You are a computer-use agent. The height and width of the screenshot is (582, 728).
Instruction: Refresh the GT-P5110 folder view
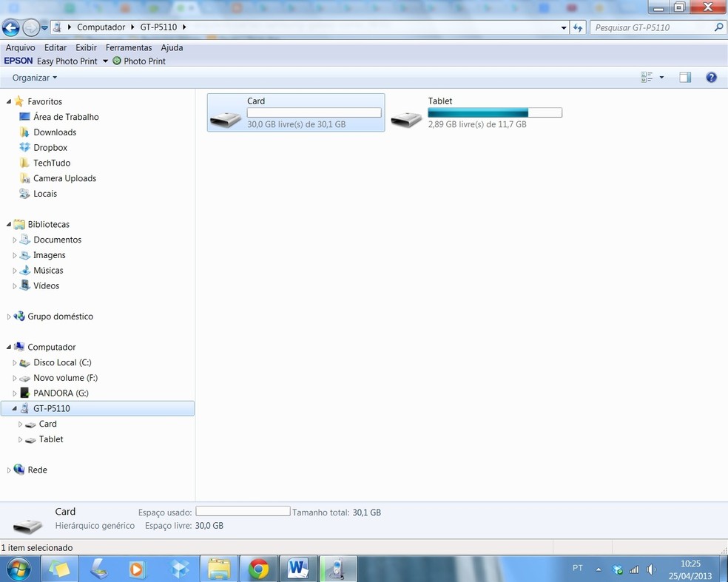[578, 28]
